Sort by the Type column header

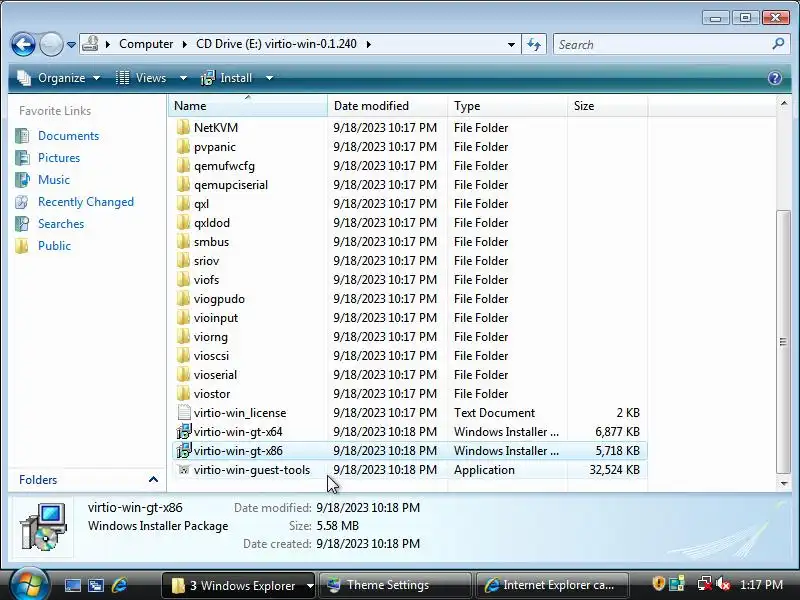coord(507,106)
